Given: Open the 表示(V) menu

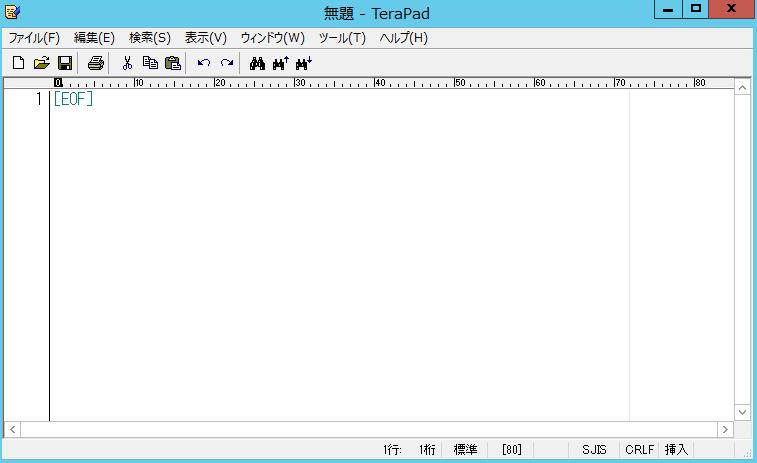Looking at the screenshot, I should coord(206,38).
